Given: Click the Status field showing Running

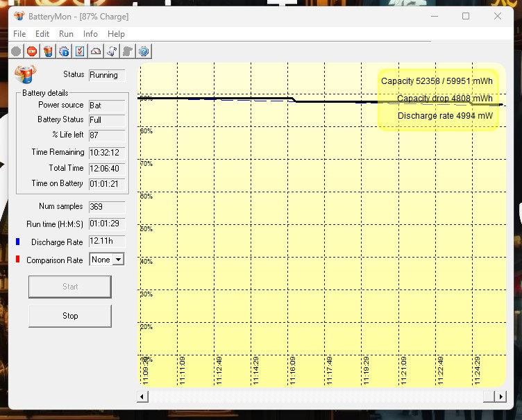Looking at the screenshot, I should (107, 75).
